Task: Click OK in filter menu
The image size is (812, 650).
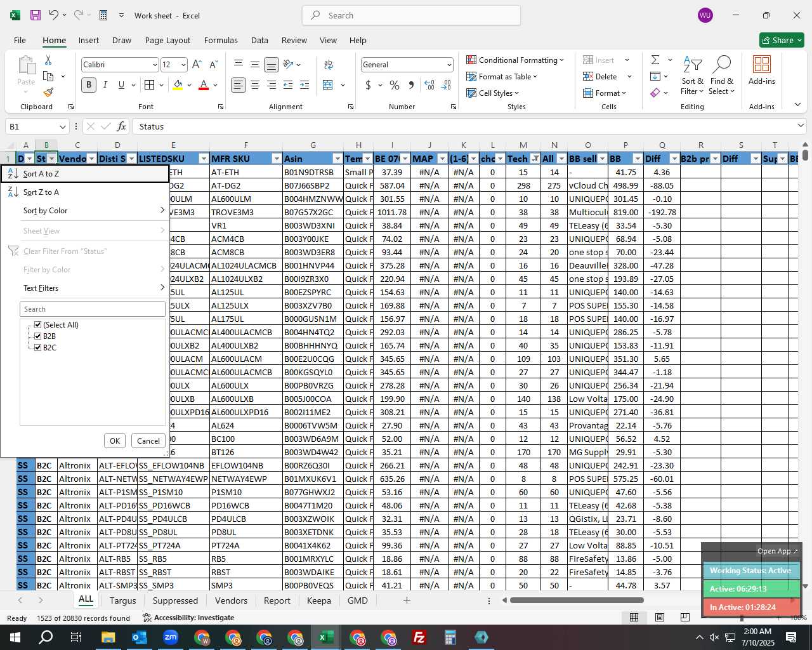Action: (115, 441)
